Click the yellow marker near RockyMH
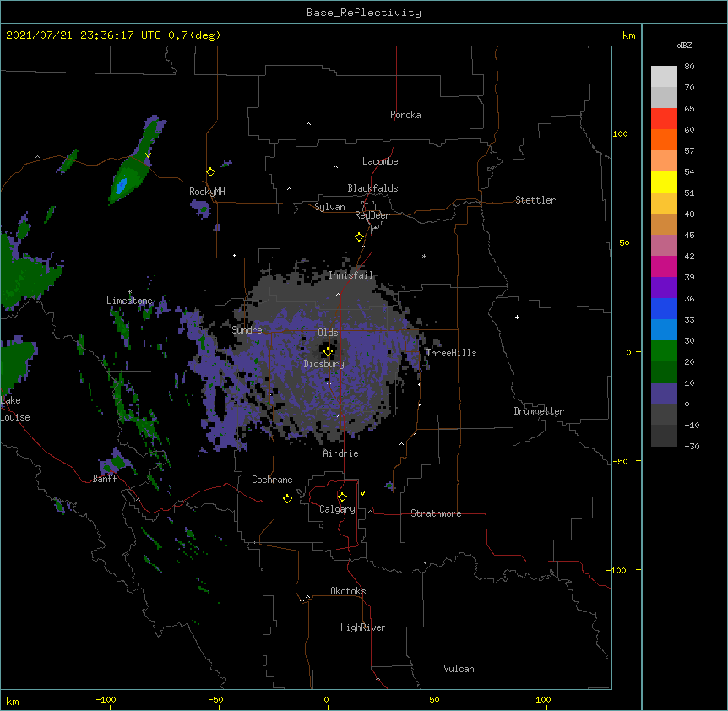The width and height of the screenshot is (728, 711). point(211,172)
